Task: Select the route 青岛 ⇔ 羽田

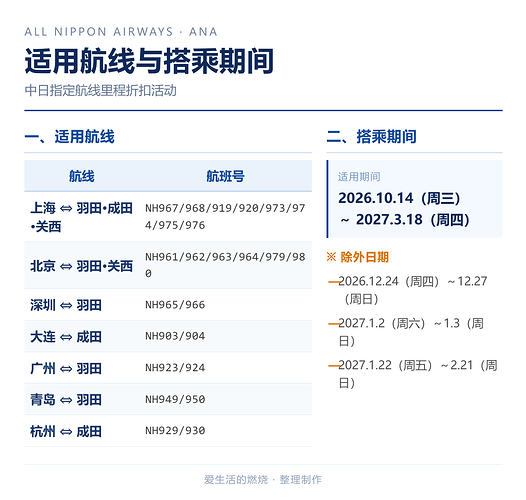Action: (x=66, y=400)
